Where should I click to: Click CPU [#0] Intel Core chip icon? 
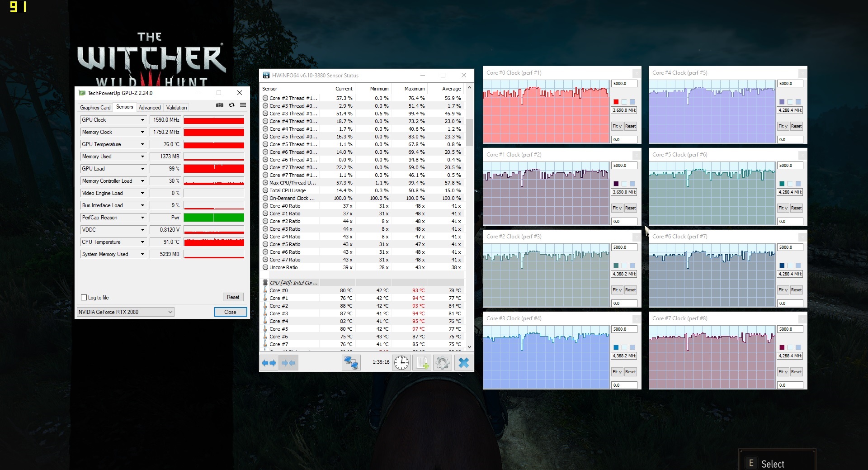[265, 283]
